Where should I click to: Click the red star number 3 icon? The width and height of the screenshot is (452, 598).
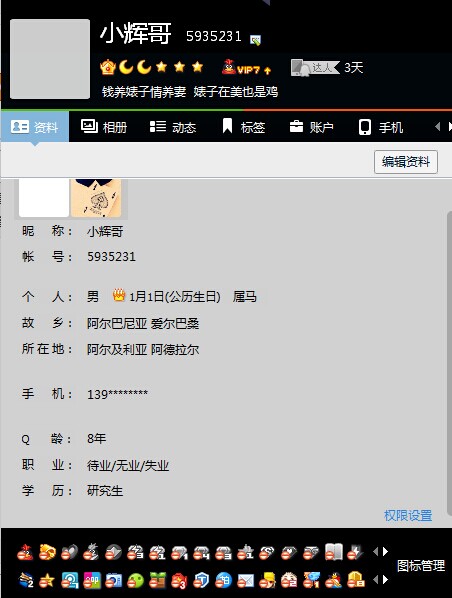tap(179, 581)
